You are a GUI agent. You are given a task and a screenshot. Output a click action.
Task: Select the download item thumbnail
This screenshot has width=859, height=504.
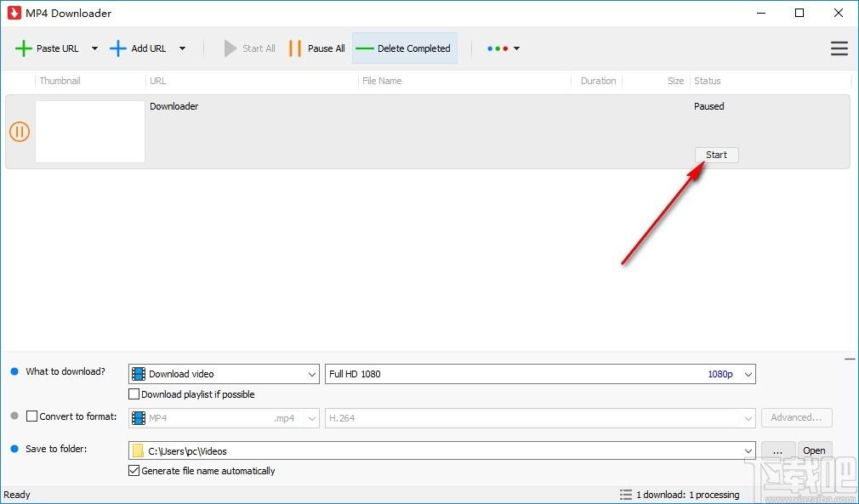click(x=90, y=132)
